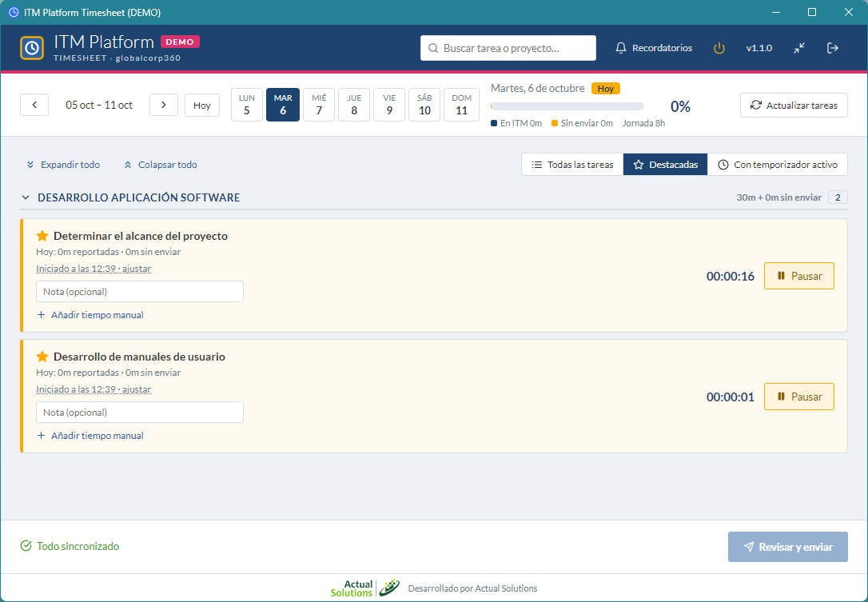
Task: Expand all tasks with Expandir todo
Action: [63, 165]
